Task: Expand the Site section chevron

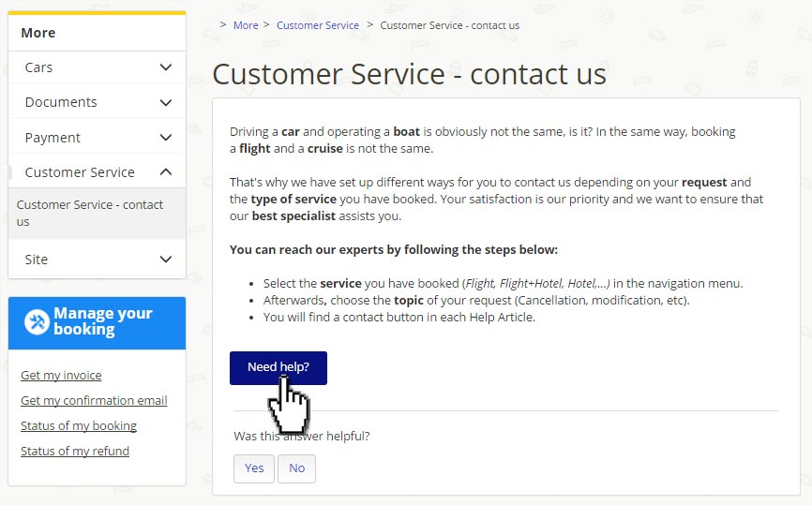Action: click(166, 260)
